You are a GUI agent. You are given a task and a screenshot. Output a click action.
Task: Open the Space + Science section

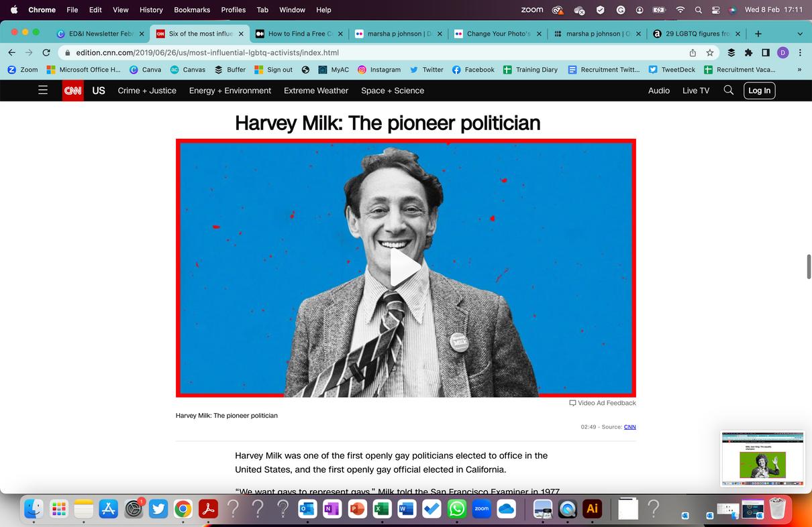[393, 91]
